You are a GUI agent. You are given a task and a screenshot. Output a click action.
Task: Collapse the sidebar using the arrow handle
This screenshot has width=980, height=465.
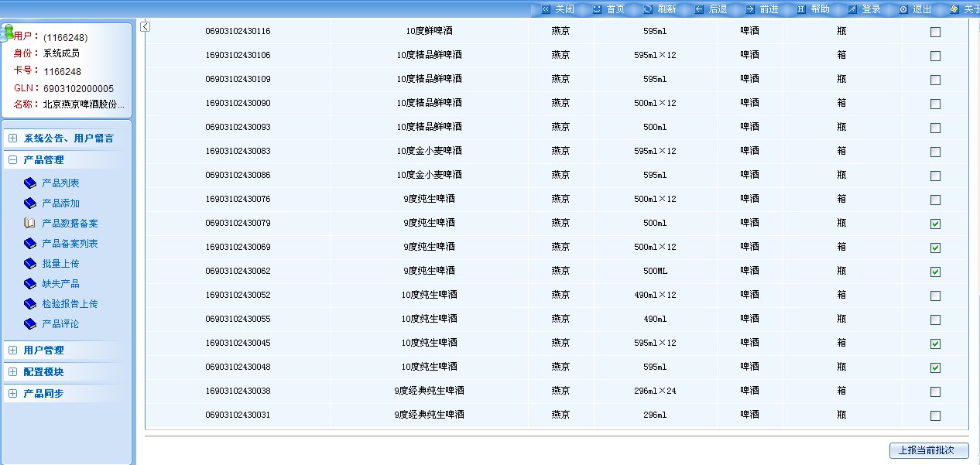(146, 27)
